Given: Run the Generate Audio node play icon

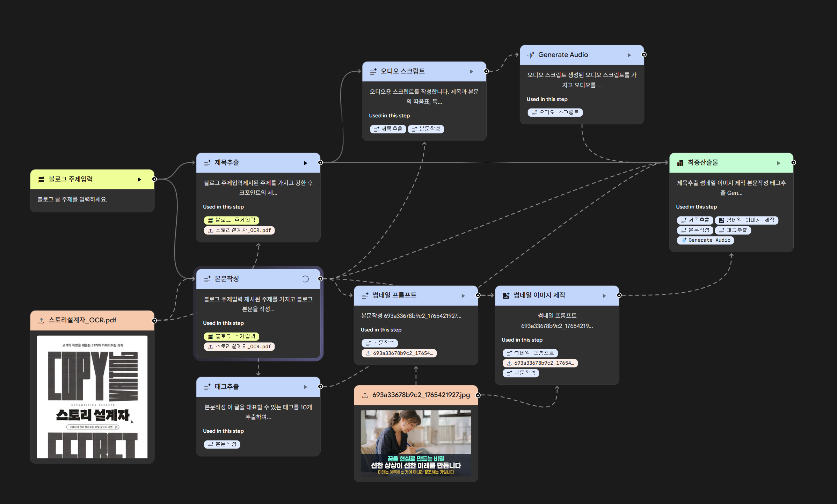Looking at the screenshot, I should 629,55.
